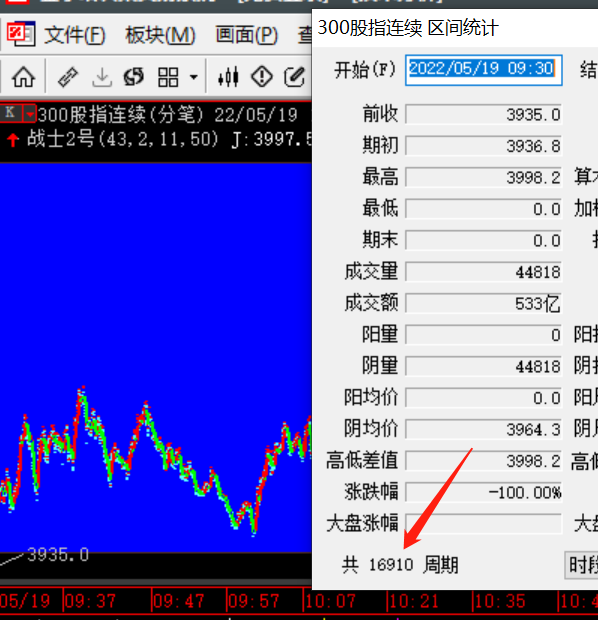Click the 300股指连续 区间统计 dialog title
Viewport: 598px width, 620px height.
click(408, 28)
